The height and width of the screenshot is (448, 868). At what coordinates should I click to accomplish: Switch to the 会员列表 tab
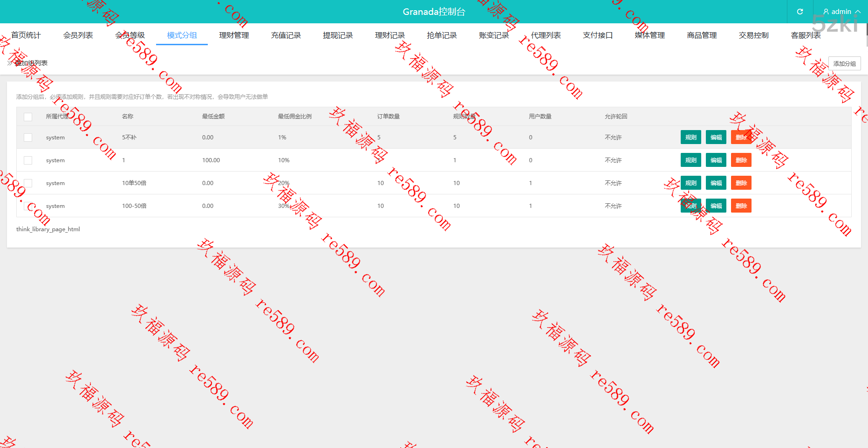click(78, 35)
